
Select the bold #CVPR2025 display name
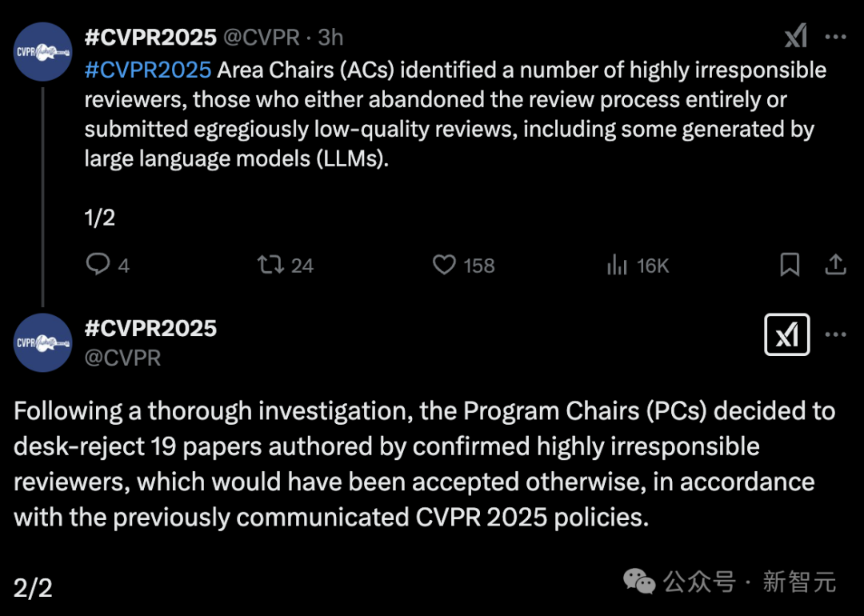(x=149, y=37)
